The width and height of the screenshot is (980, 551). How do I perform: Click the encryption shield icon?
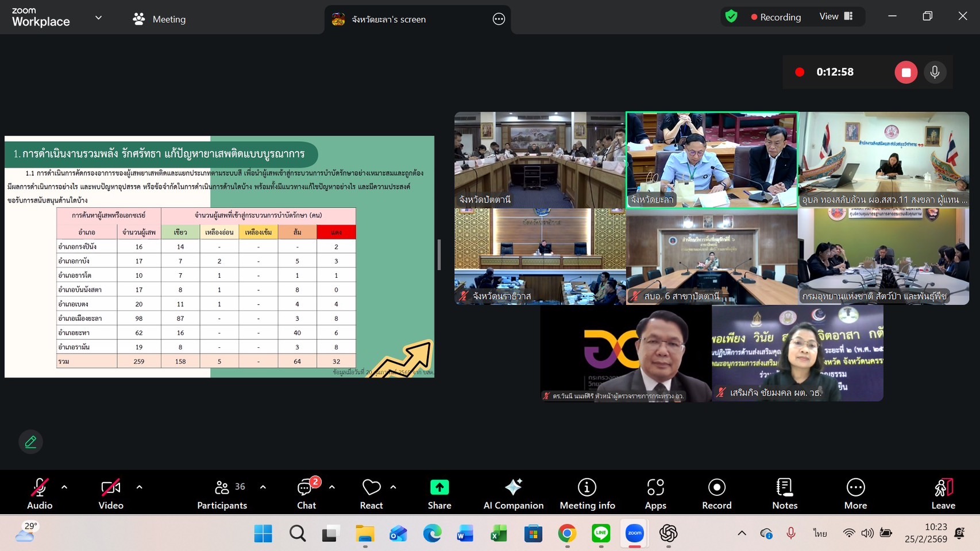[731, 17]
